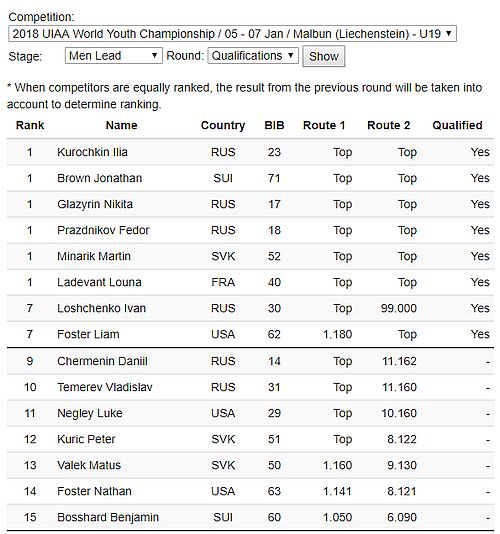The image size is (500, 534).
Task: Click Route 2 score 99.000
Action: tap(399, 308)
